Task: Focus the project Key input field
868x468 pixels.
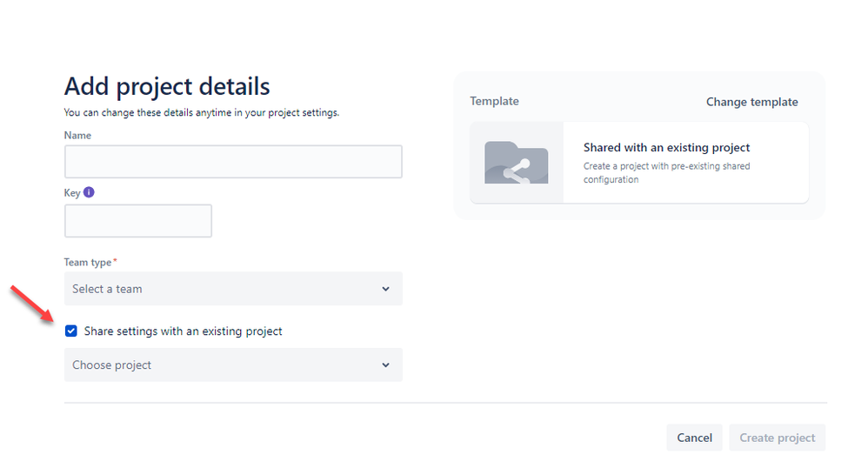Action: pos(137,221)
